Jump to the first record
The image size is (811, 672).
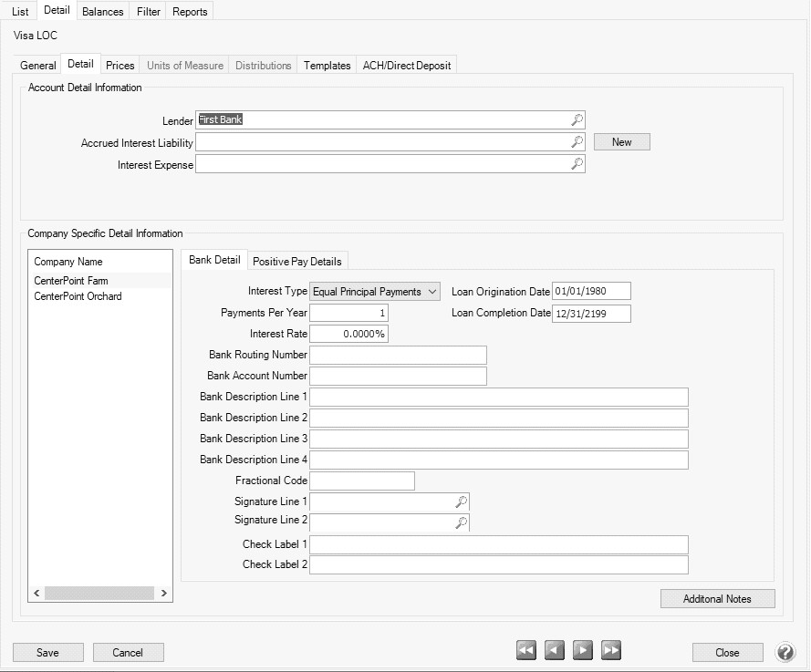(x=526, y=651)
